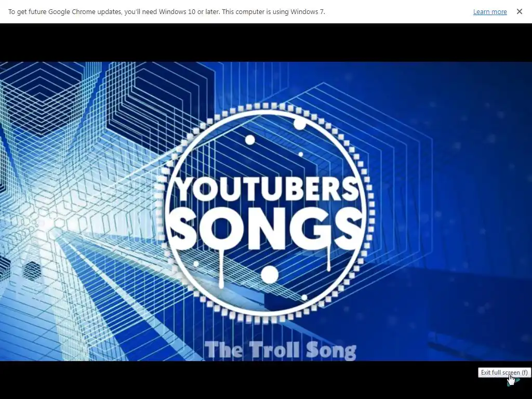Exit full screen using the bottom-right player button
Screen dimensions: 532x399
pos(513,382)
